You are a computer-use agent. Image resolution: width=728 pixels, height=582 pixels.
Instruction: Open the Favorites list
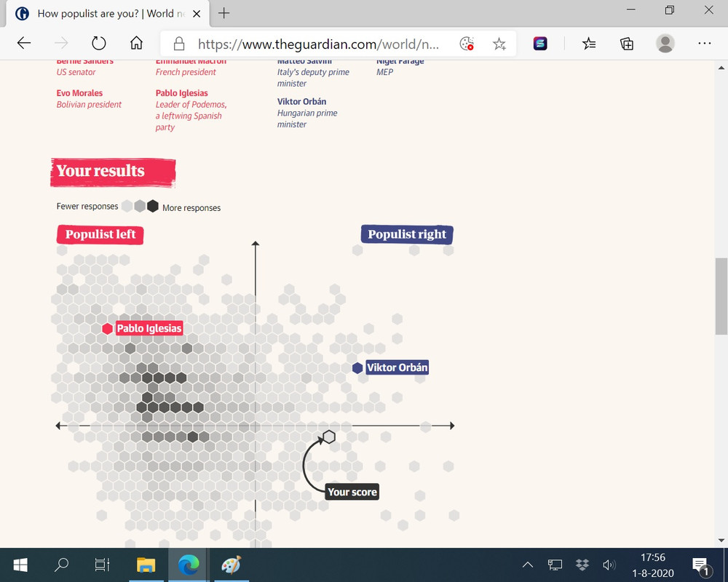(589, 44)
